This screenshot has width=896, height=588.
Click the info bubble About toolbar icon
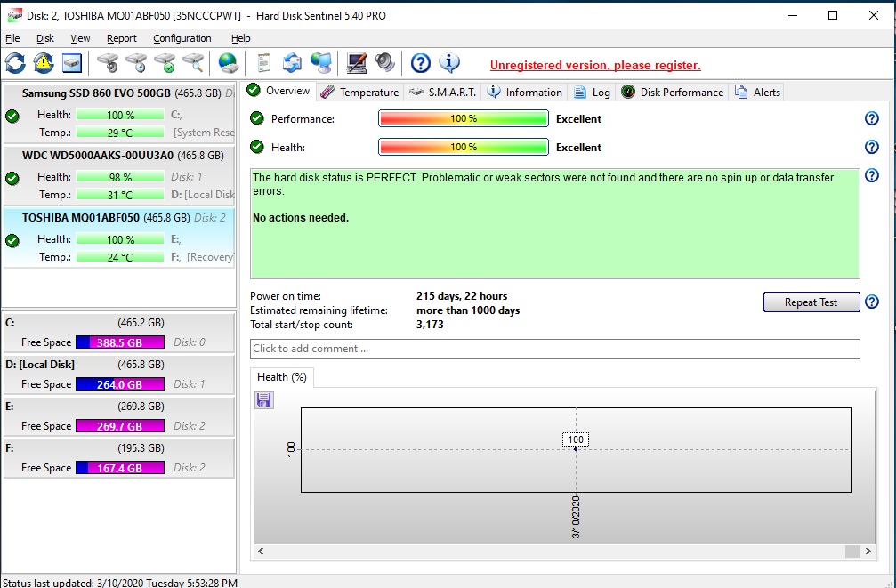coord(450,63)
